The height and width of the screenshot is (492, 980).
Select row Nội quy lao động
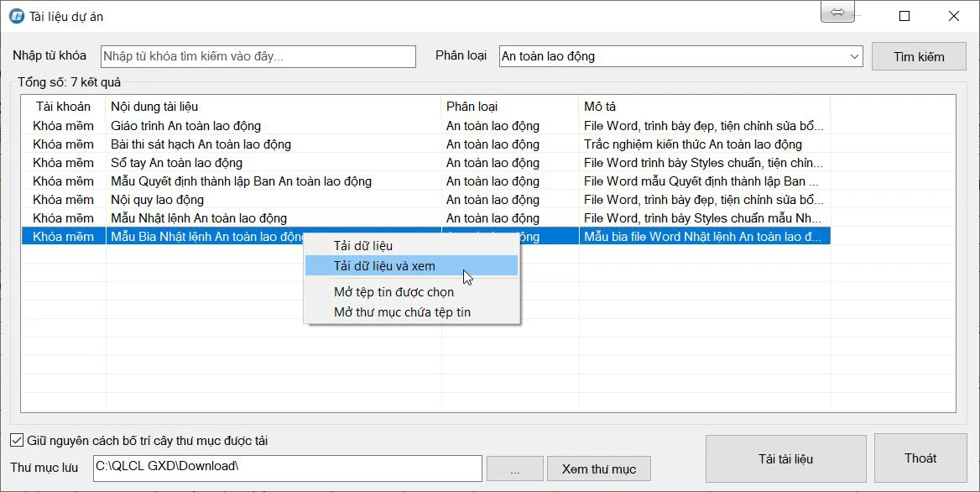(425, 200)
